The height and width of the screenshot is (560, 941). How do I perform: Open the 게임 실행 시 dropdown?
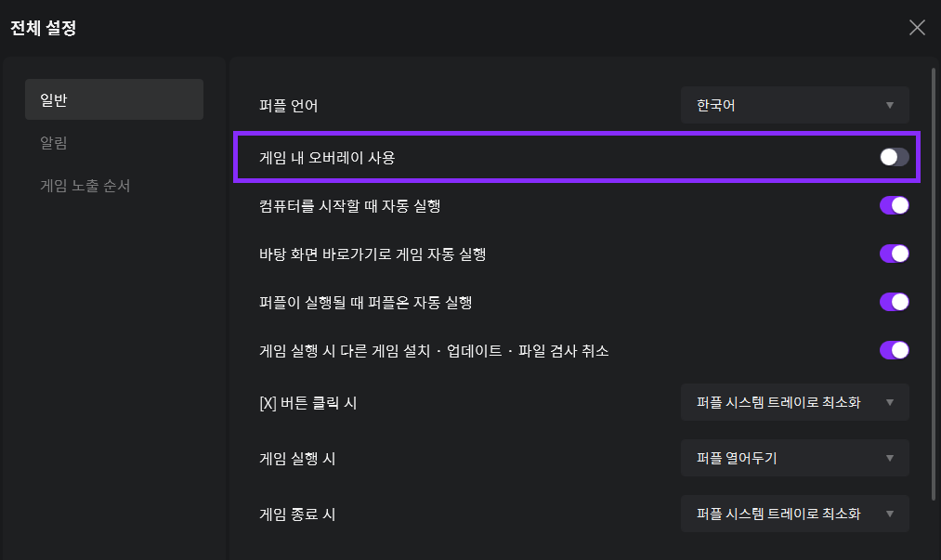pyautogui.click(x=794, y=457)
